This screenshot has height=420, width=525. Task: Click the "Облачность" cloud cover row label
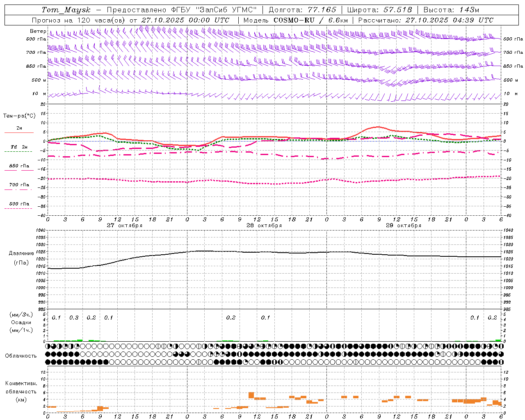pyautogui.click(x=21, y=356)
